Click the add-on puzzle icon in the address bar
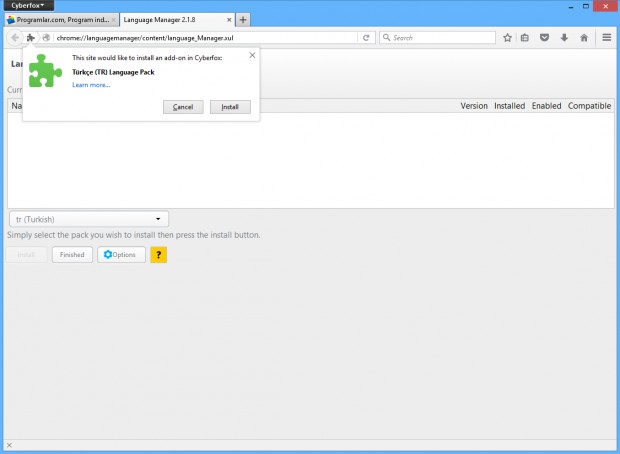Screen dimensions: 620x454 click(x=31, y=38)
